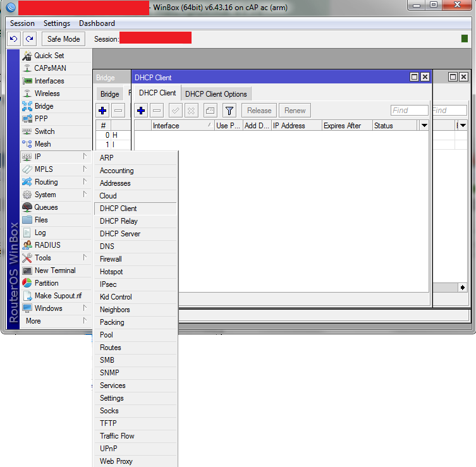This screenshot has width=476, height=467.
Task: Choose DHCP Server from the IP submenu
Action: point(135,234)
